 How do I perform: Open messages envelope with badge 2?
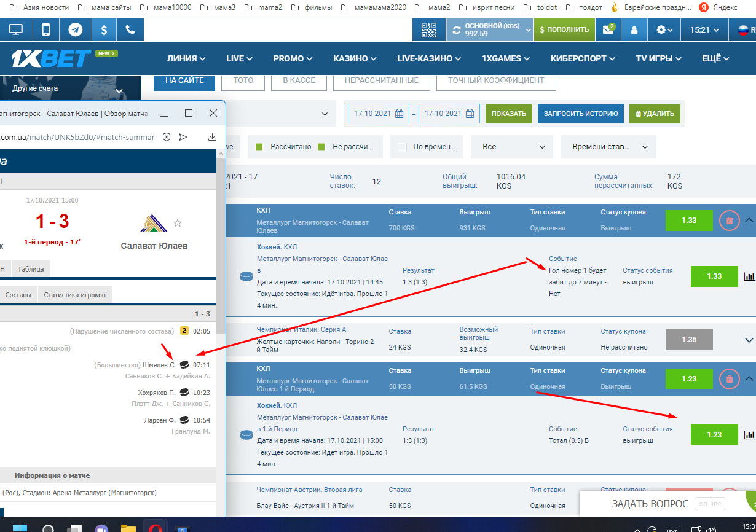pyautogui.click(x=608, y=29)
